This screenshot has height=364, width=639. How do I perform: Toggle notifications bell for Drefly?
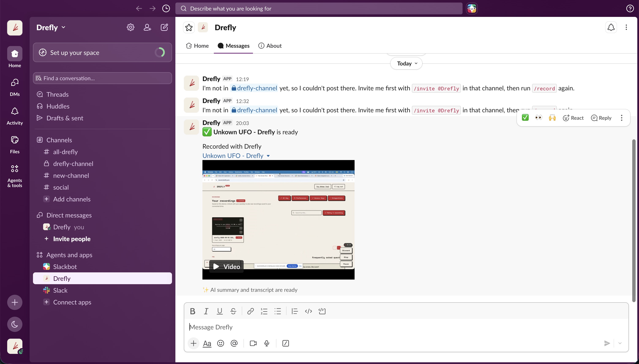pyautogui.click(x=611, y=27)
